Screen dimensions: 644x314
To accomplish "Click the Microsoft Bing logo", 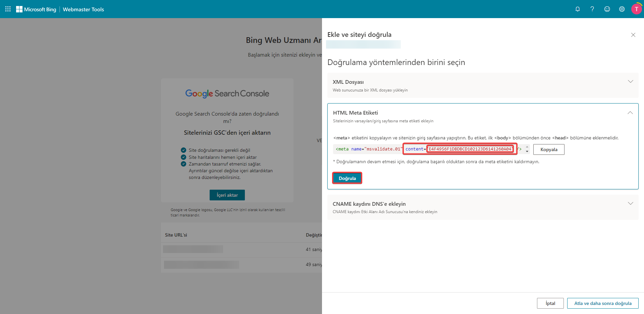I will pyautogui.click(x=36, y=9).
